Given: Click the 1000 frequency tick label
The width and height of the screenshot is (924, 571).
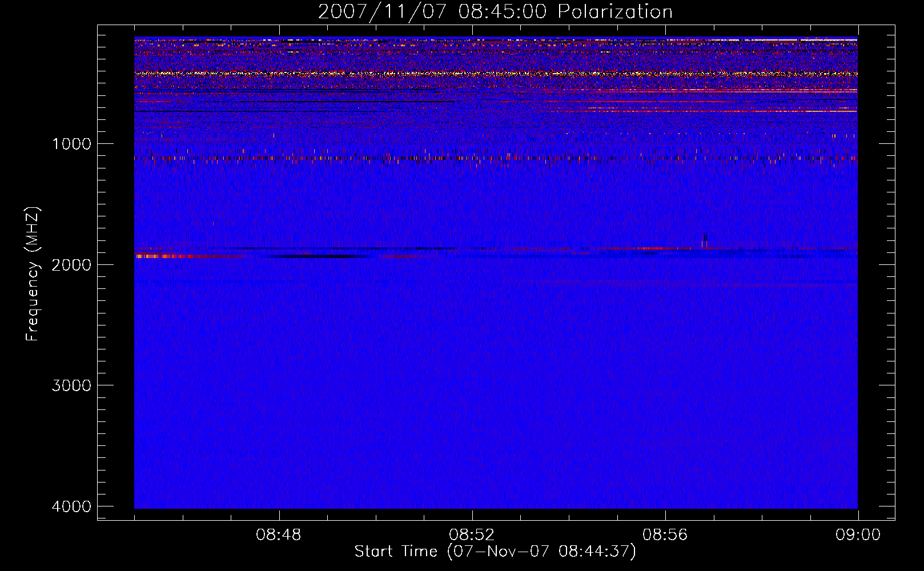Looking at the screenshot, I should [x=71, y=144].
